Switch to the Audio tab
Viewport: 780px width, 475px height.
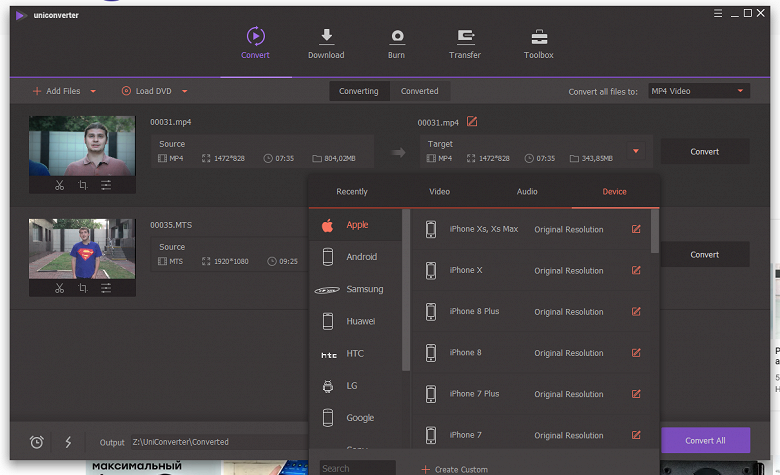(x=527, y=191)
